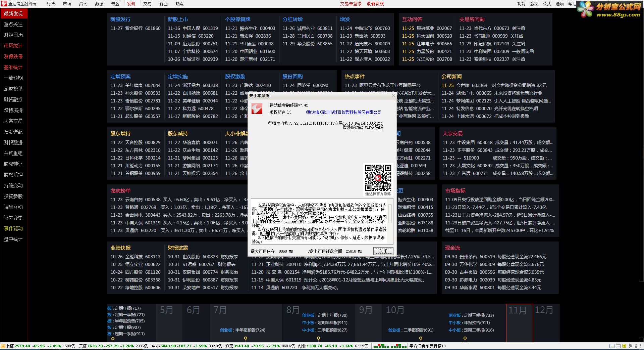Image resolution: width=644 pixels, height=350 pixels.
Task: Click 平安证券东莞行情18 server status
Action: point(428,346)
